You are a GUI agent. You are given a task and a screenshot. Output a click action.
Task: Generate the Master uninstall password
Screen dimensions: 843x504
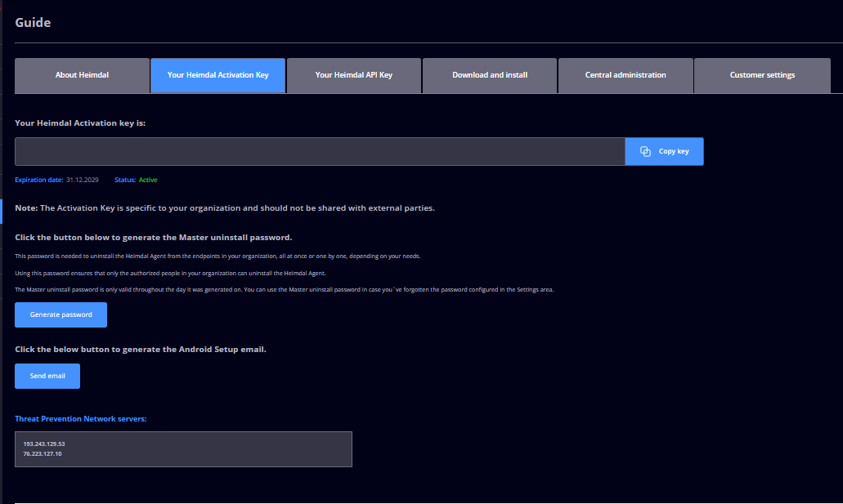(61, 314)
